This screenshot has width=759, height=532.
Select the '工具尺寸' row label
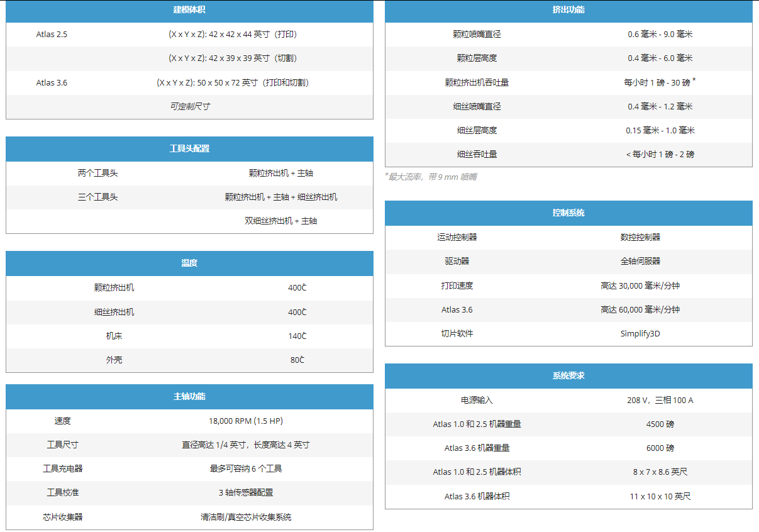tap(63, 445)
